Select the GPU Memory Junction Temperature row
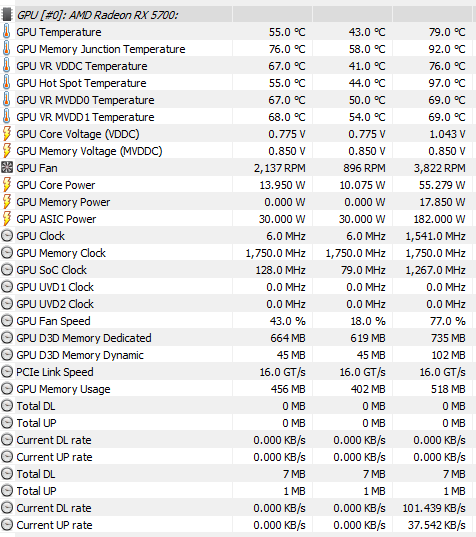Screen dimensions: 476x537 [238, 49]
